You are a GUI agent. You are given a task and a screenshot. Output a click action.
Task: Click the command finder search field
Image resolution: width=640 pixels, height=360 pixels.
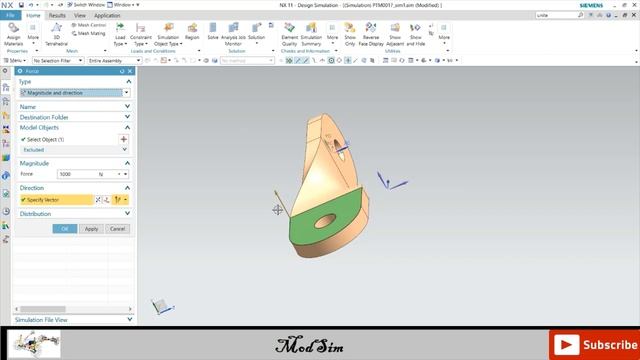[x=556, y=15]
